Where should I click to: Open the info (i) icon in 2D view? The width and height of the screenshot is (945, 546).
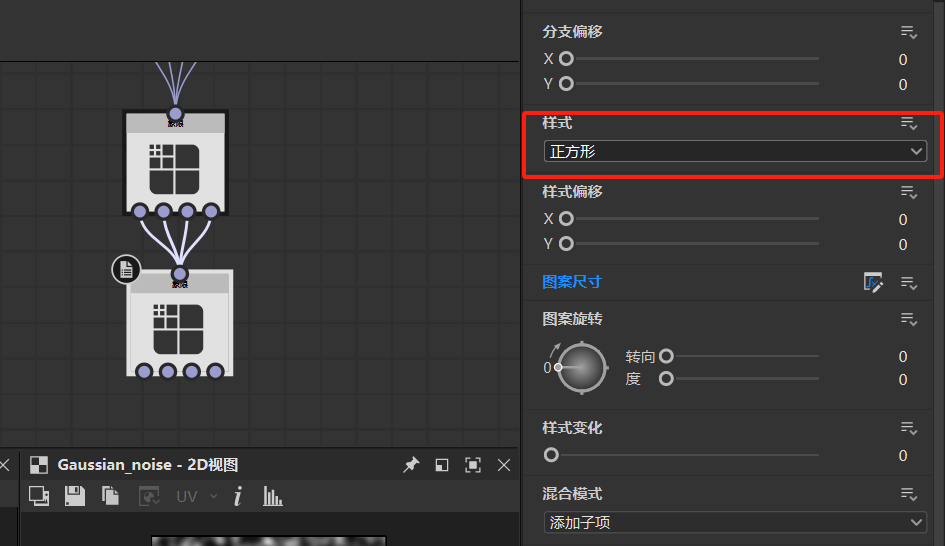[238, 497]
